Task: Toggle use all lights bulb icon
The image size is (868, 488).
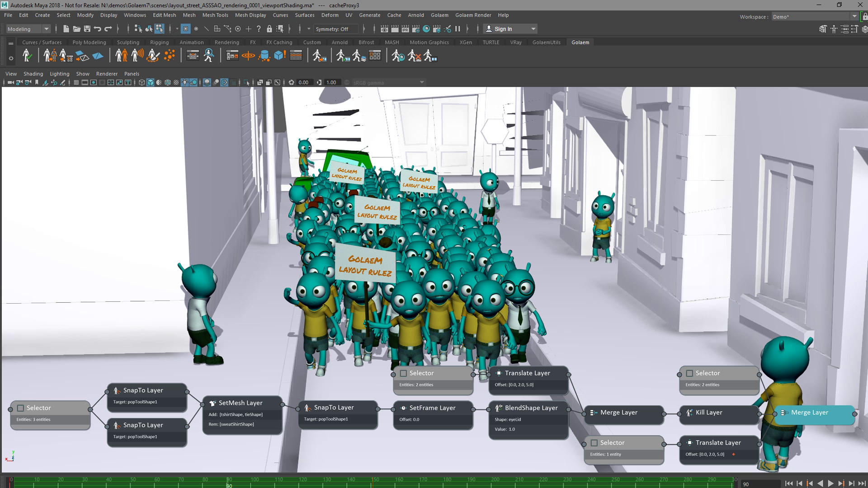Action: (185, 82)
